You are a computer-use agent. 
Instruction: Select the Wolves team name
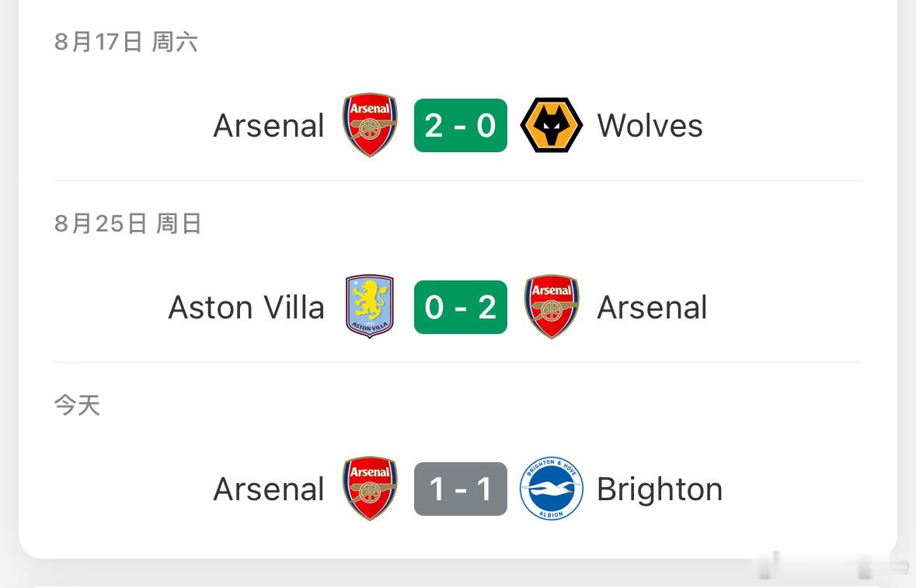click(x=650, y=126)
